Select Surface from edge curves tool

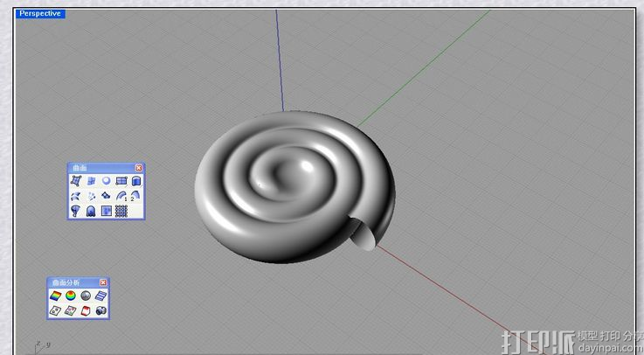91,181
